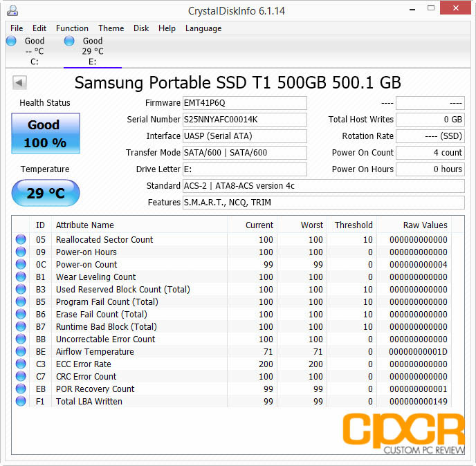
Task: Open the Edit menu
Action: (x=39, y=28)
